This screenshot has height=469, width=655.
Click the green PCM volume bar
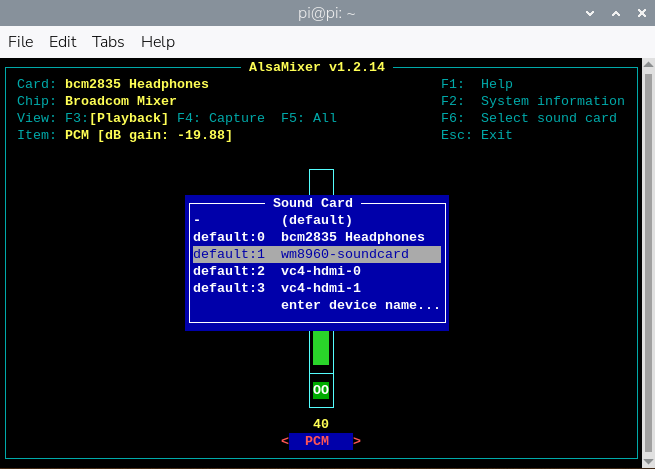(321, 348)
